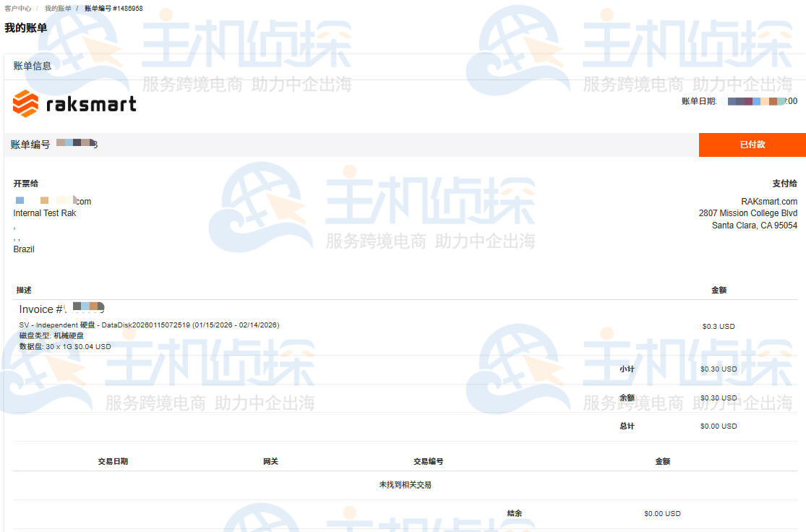Click the 金额 header above $0.3 USD
The width and height of the screenshot is (806, 532).
pos(719,291)
